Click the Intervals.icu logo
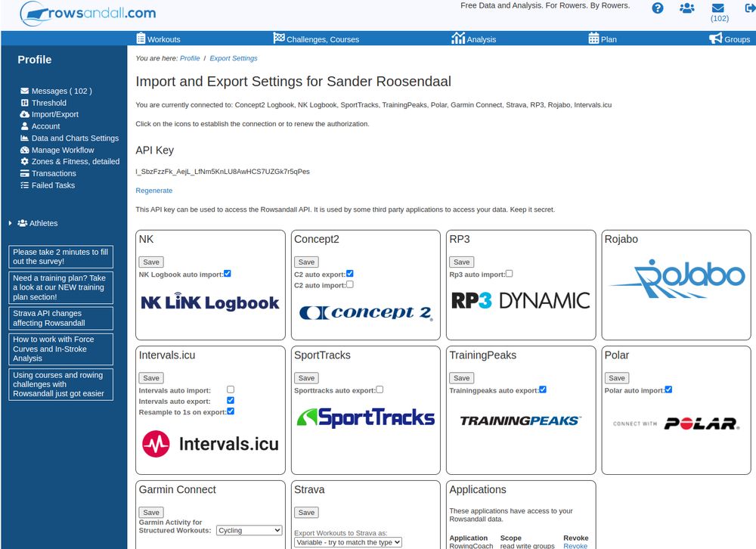756x549 pixels. 210,444
